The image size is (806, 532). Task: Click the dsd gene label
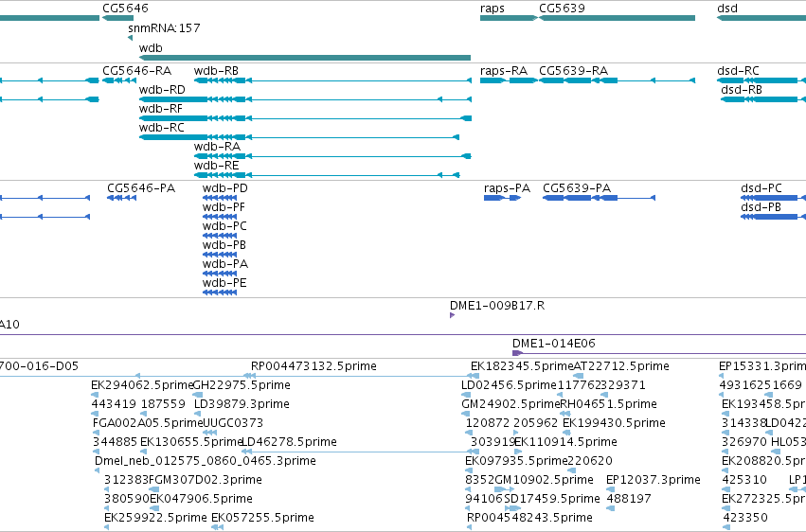pyautogui.click(x=727, y=9)
